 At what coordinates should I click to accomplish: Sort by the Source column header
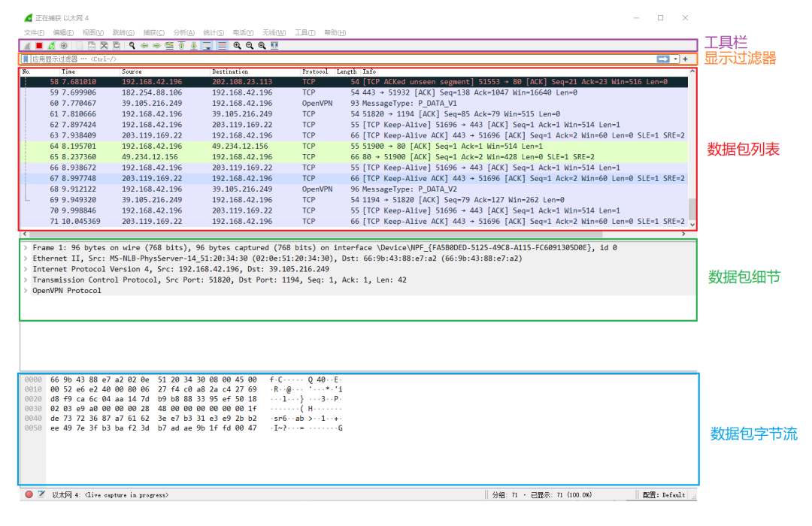click(x=165, y=71)
